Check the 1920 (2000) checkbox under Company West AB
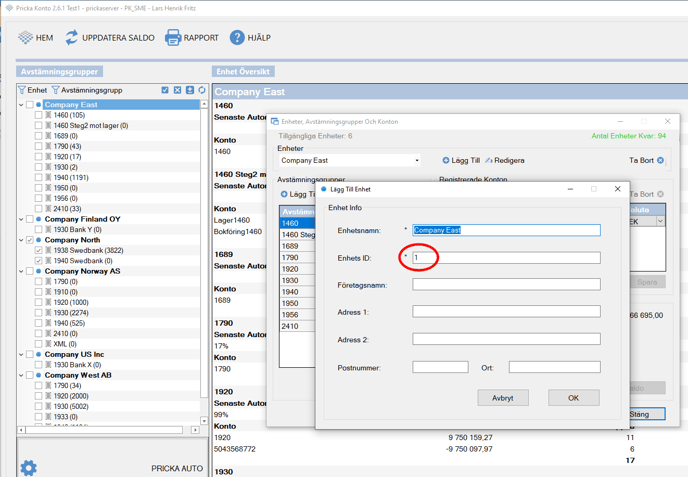This screenshot has width=688, height=477. [x=39, y=396]
